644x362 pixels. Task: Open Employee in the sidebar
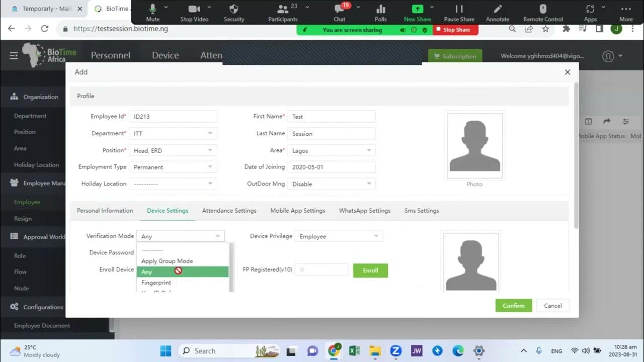(27, 202)
